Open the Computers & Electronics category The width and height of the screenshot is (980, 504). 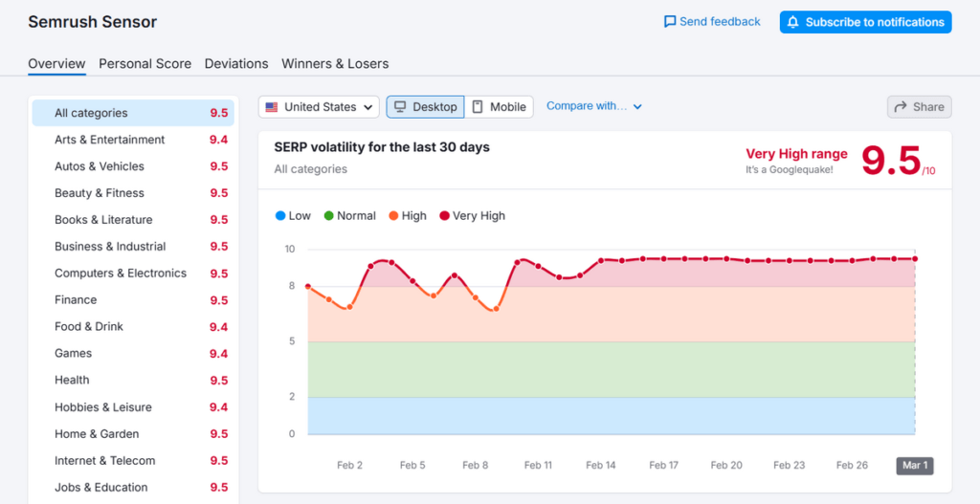coord(133,274)
